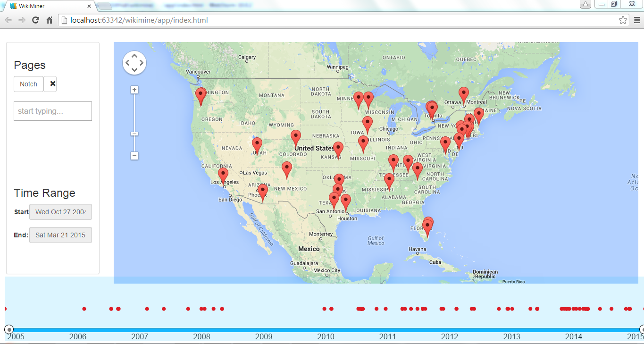The width and height of the screenshot is (644, 344).
Task: Reload the WikiMiner page
Action: point(35,20)
